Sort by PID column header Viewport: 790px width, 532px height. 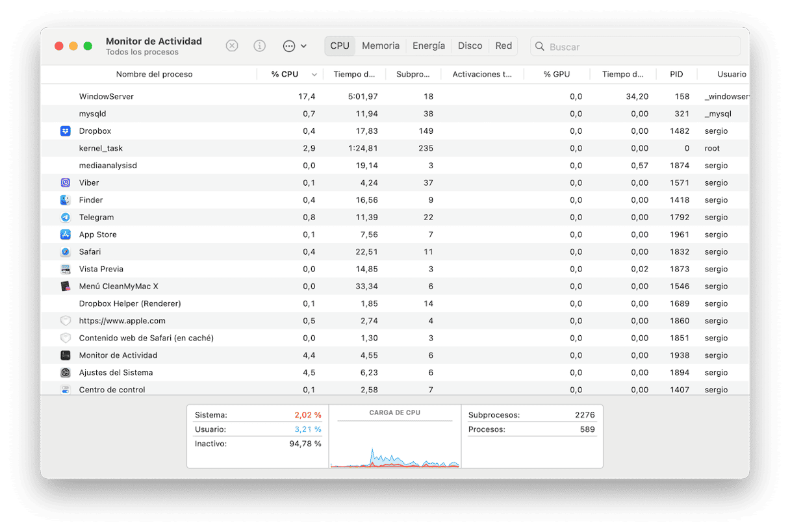point(676,74)
